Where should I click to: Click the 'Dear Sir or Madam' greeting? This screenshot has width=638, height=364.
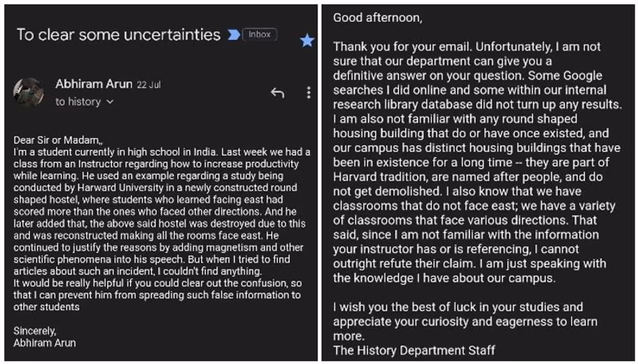(58, 140)
